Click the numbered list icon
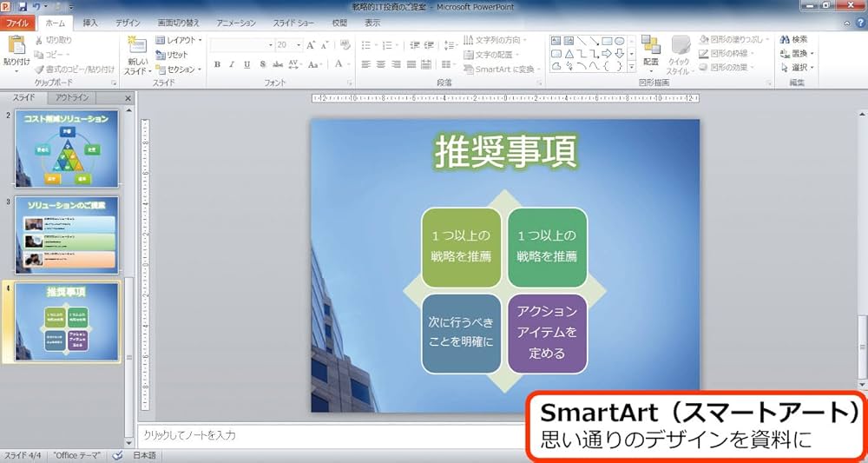 tap(389, 45)
